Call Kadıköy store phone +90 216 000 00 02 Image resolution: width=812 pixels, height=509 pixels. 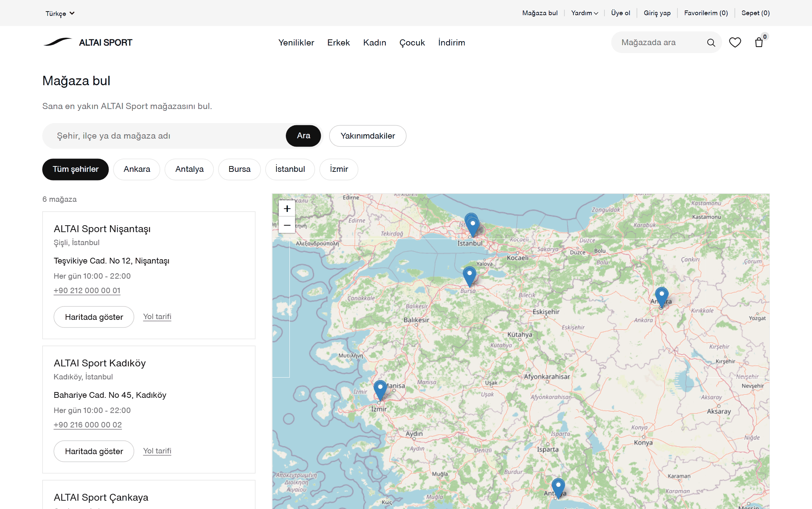point(88,425)
